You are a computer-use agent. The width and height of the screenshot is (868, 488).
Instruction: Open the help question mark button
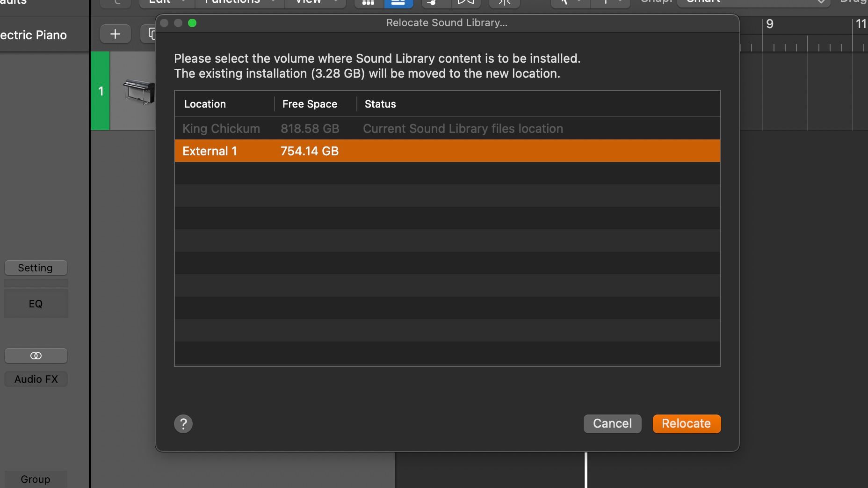183,424
